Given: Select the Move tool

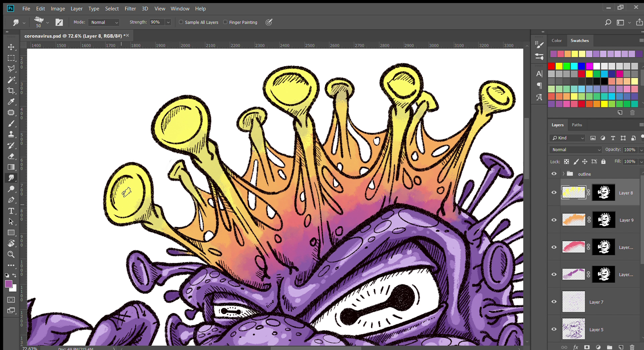Looking at the screenshot, I should click(x=11, y=47).
